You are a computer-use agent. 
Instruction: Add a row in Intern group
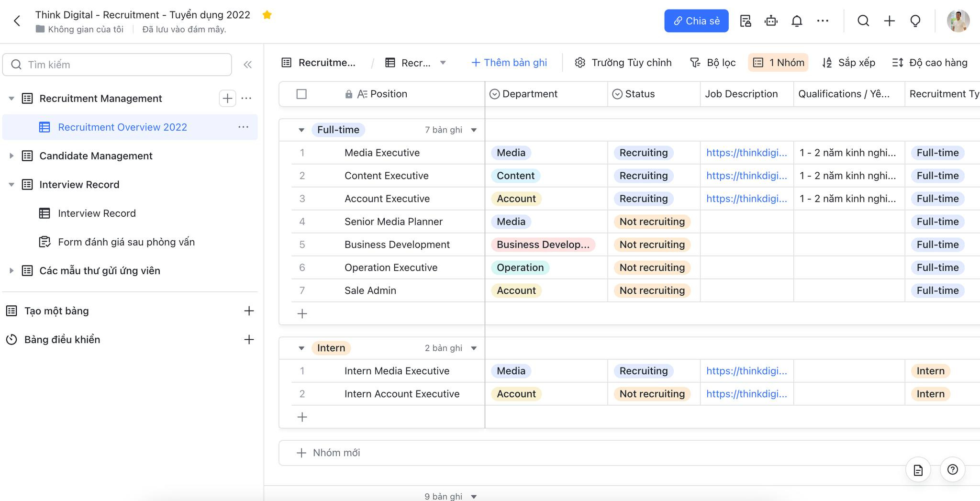pos(302,417)
